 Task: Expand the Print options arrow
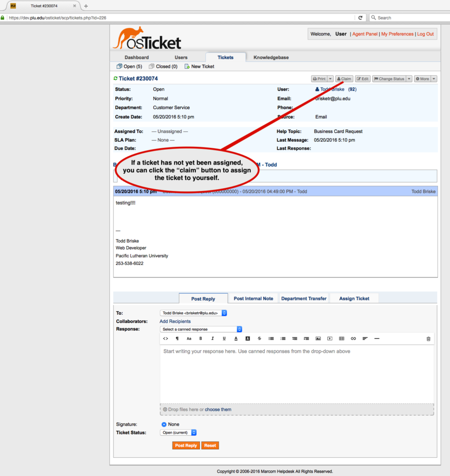(331, 79)
